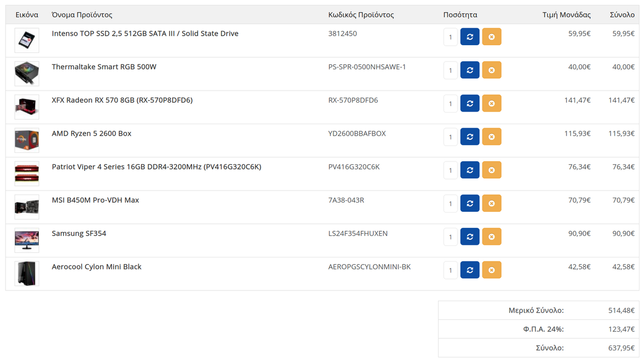Viewport: 644px width, 360px height.
Task: Delete MSI B450M Pro-VDH Max from cart
Action: tap(492, 203)
